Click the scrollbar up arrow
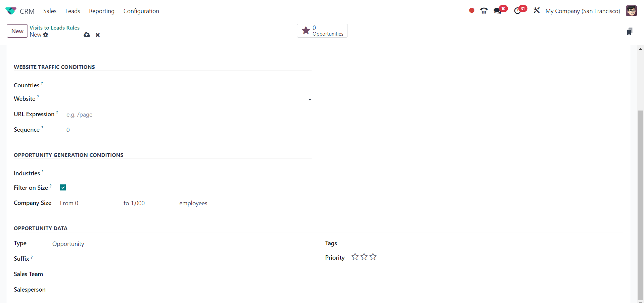The image size is (644, 303). coord(641,49)
